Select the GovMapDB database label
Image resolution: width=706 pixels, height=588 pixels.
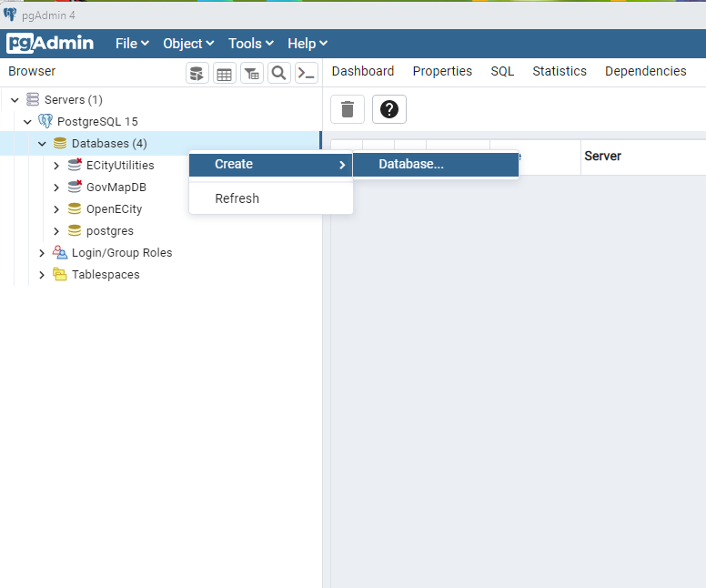(x=116, y=187)
